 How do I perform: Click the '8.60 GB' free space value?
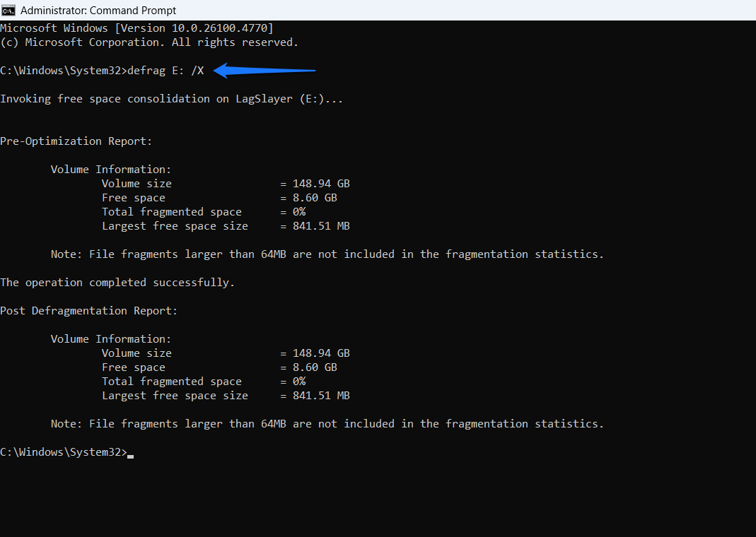[x=315, y=197]
